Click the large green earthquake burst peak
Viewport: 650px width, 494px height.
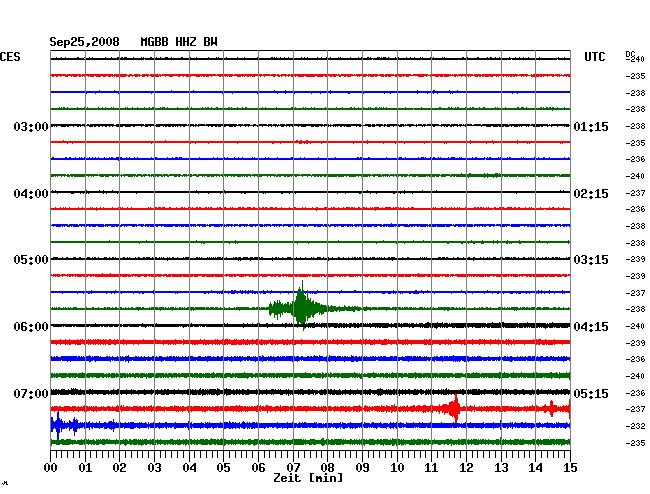pos(303,306)
